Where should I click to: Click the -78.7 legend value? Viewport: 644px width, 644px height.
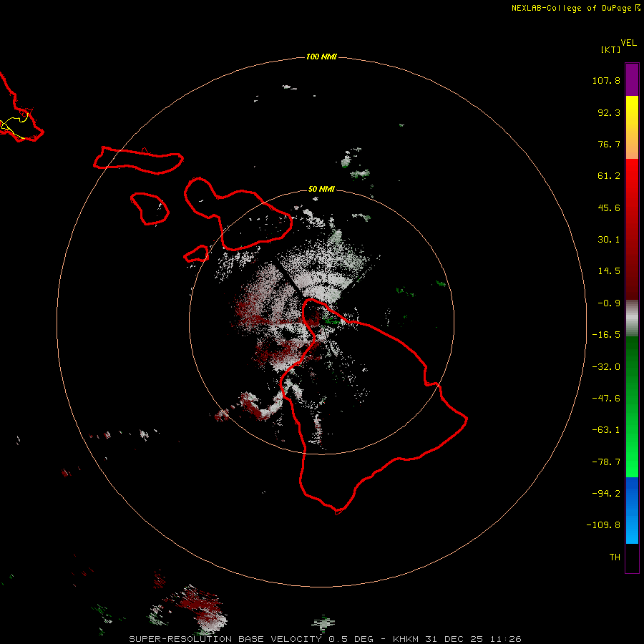pyautogui.click(x=606, y=462)
